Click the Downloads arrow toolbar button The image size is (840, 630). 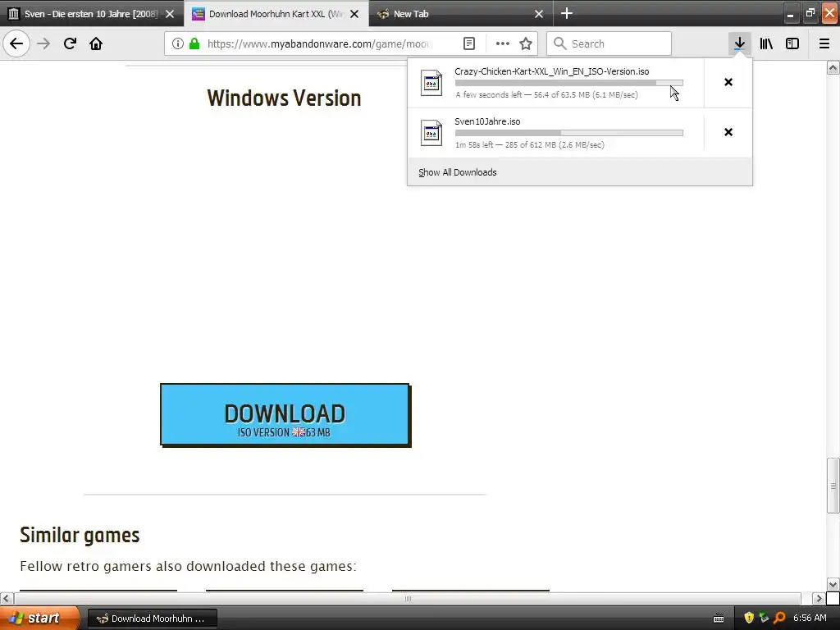739,43
